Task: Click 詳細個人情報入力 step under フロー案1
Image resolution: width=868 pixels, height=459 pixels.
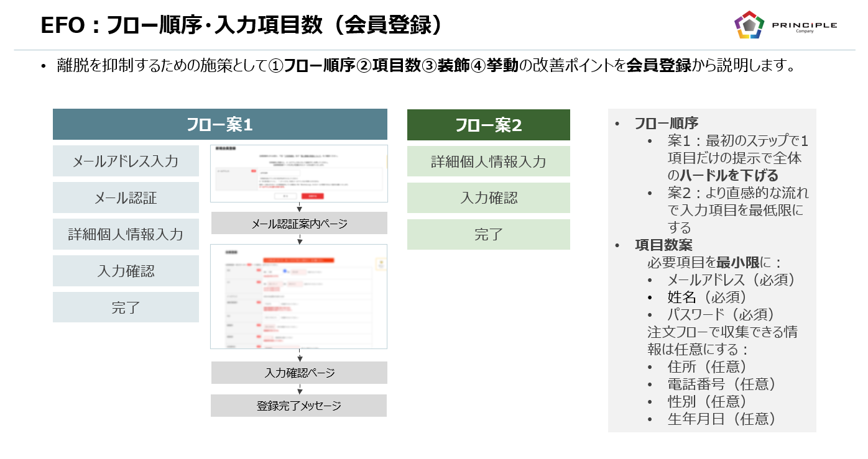Action: 126,234
